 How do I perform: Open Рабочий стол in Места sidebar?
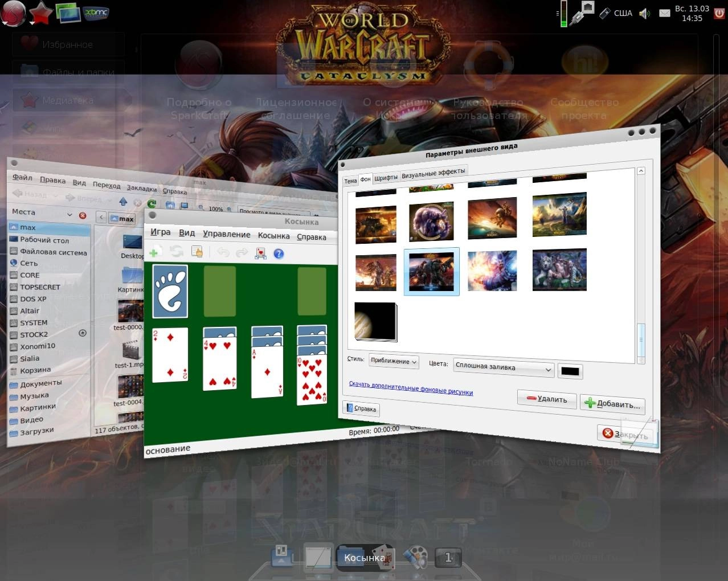pyautogui.click(x=44, y=240)
